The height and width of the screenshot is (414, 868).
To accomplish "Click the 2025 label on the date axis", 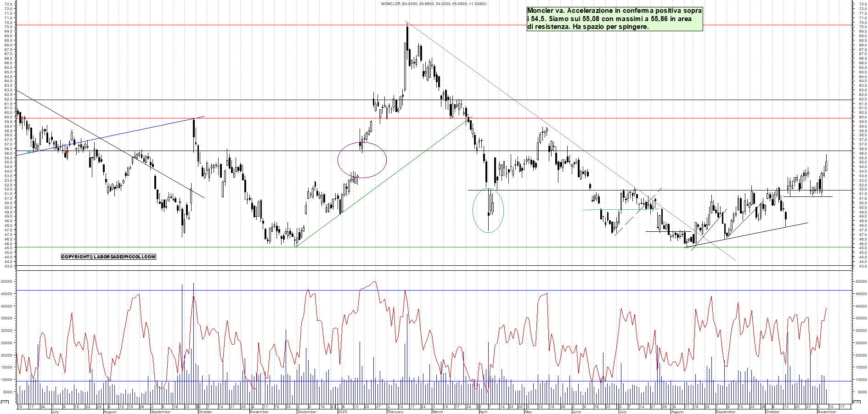I will point(342,411).
